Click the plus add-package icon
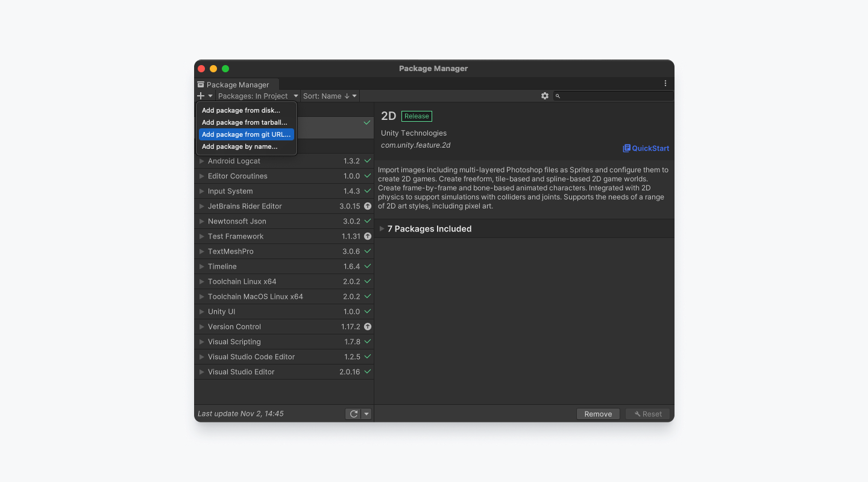Screen dimensions: 868x482 click(x=201, y=96)
